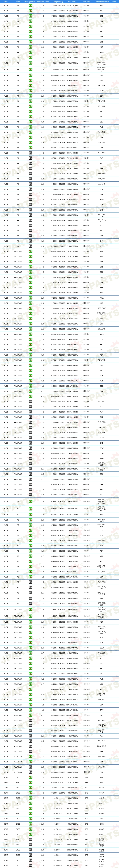The image size is (119, 868).
Task: Click the BAT engine code cell
Action: tap(101, 715)
